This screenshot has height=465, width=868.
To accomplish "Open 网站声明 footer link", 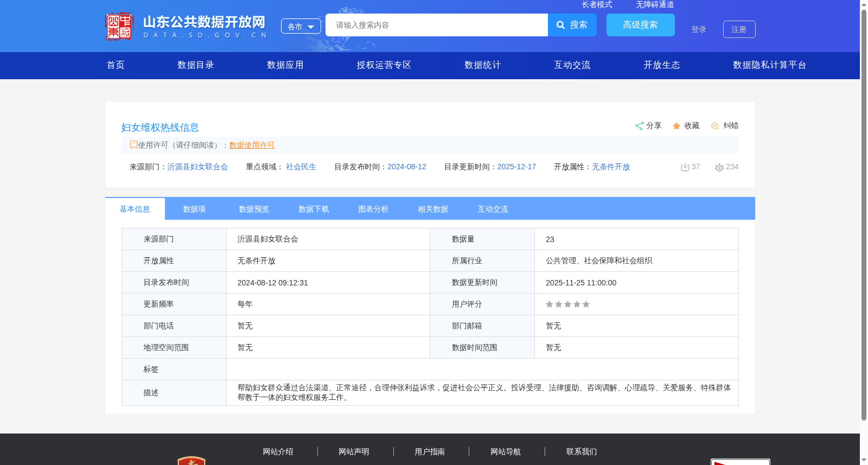I will click(354, 451).
